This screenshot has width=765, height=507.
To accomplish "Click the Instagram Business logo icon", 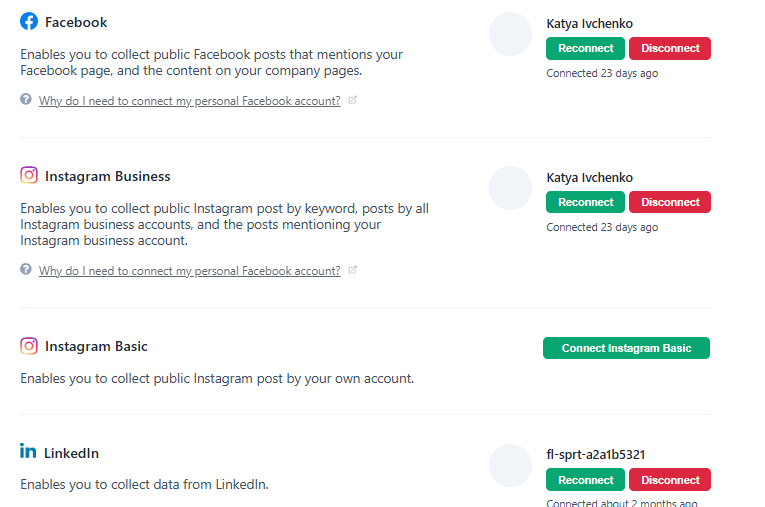I will [29, 175].
